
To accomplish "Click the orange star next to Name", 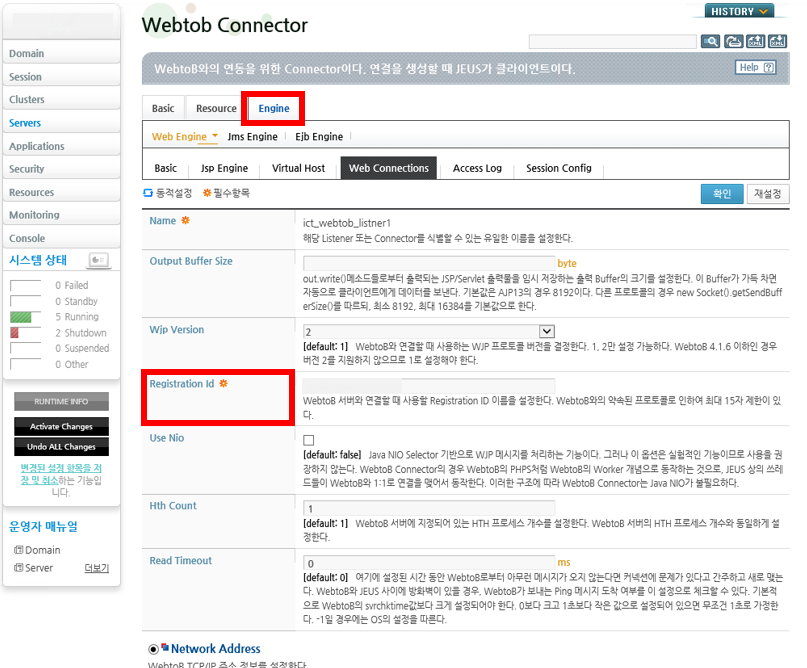I will click(185, 220).
